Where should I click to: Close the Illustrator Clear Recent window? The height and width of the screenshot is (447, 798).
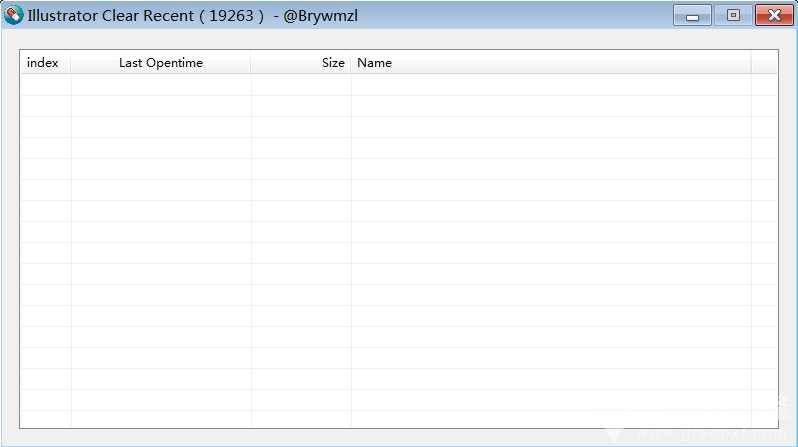pyautogui.click(x=773, y=16)
